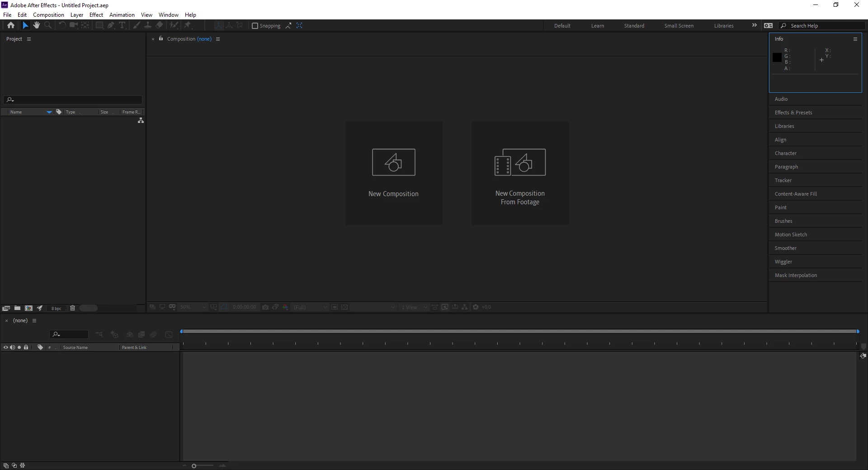
Task: Open the Layer menu
Action: 77,14
